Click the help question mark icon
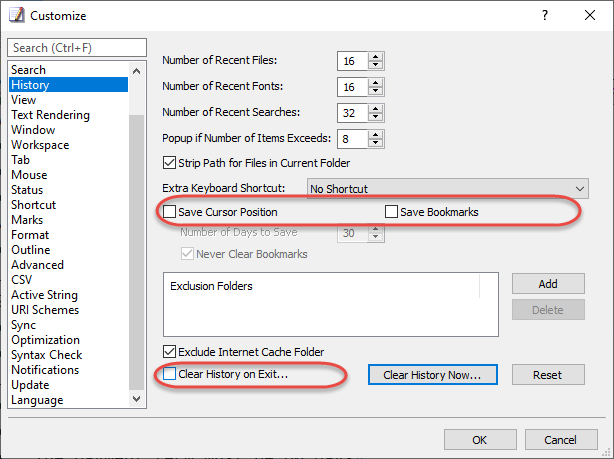 (x=545, y=16)
